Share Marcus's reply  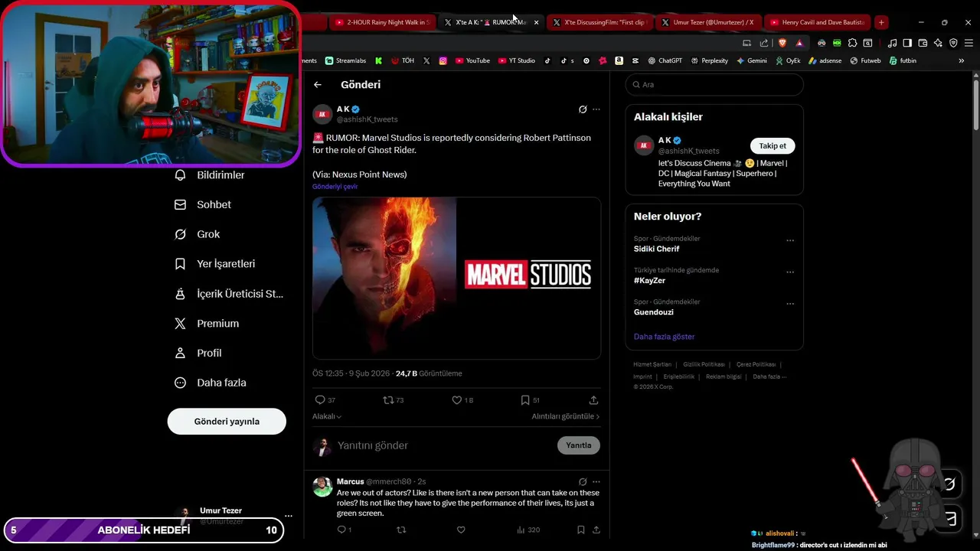pyautogui.click(x=596, y=530)
